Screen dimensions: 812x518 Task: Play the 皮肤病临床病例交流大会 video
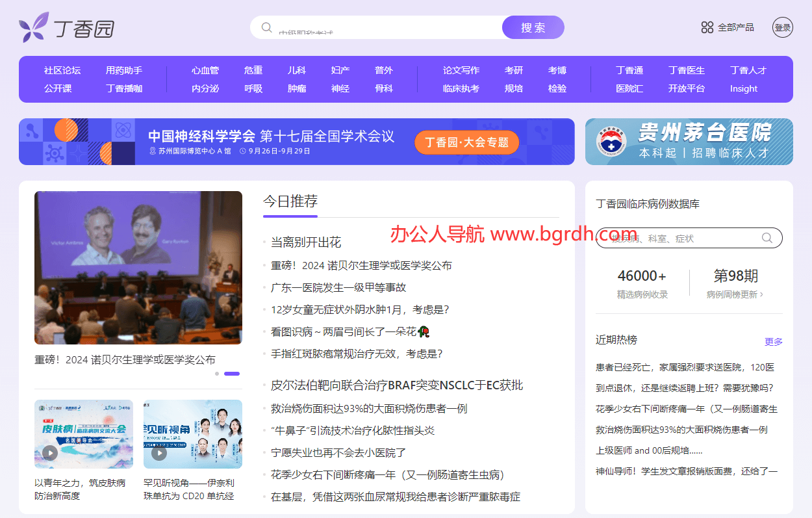(49, 454)
